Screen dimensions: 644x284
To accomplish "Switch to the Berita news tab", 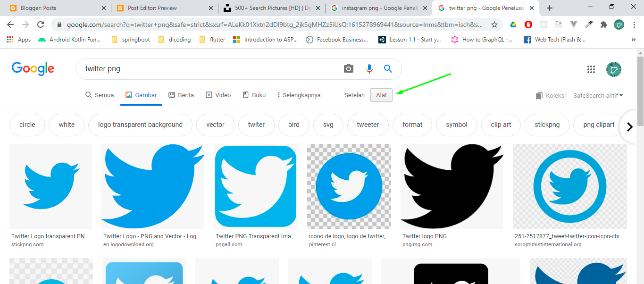I will [x=181, y=95].
